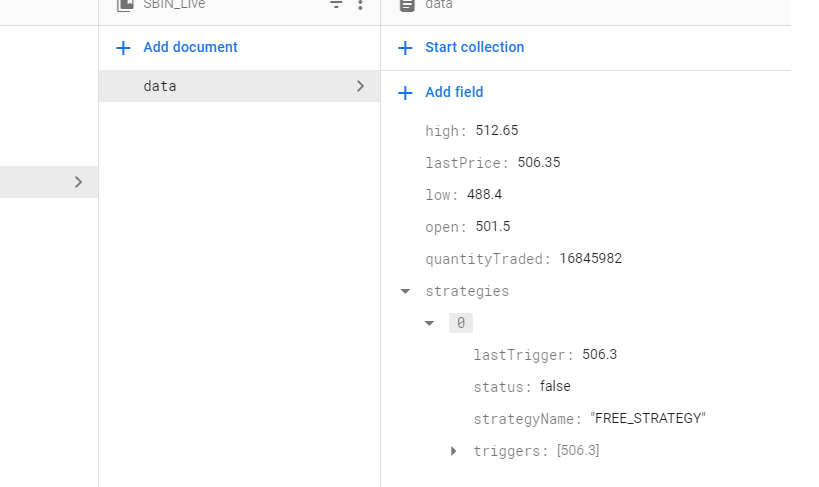Click the SBIN_Live collection icon

coord(125,5)
